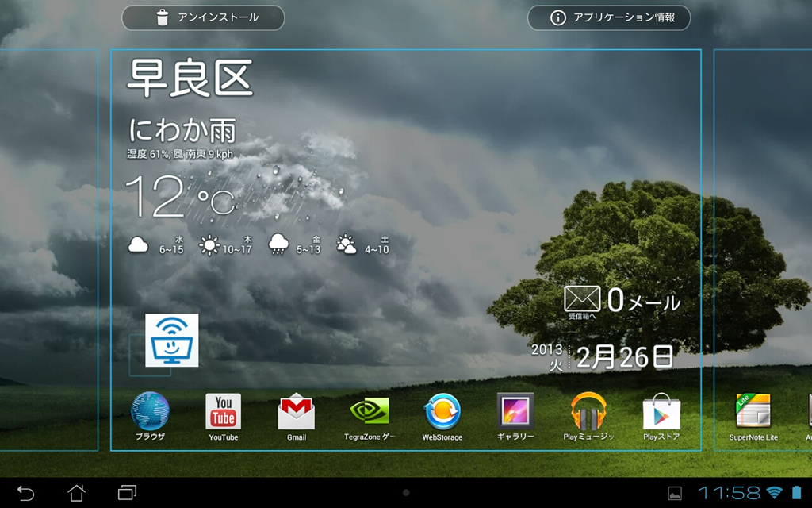Open the Gmail app icon
812x508 pixels.
coord(296,413)
